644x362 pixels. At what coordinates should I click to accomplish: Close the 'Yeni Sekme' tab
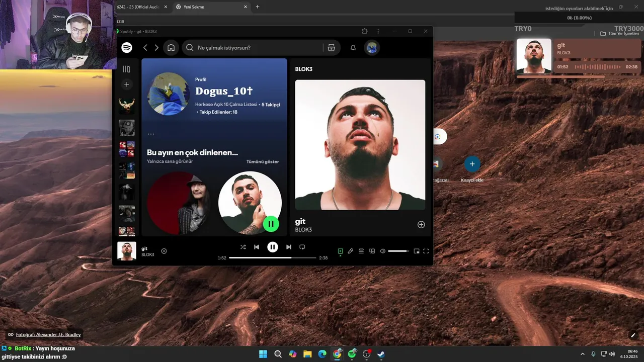click(246, 7)
